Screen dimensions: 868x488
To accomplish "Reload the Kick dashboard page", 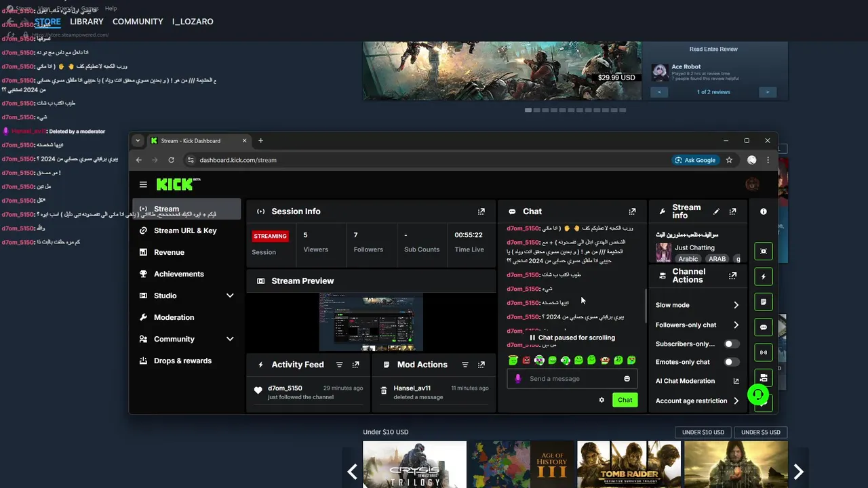I will 171,160.
